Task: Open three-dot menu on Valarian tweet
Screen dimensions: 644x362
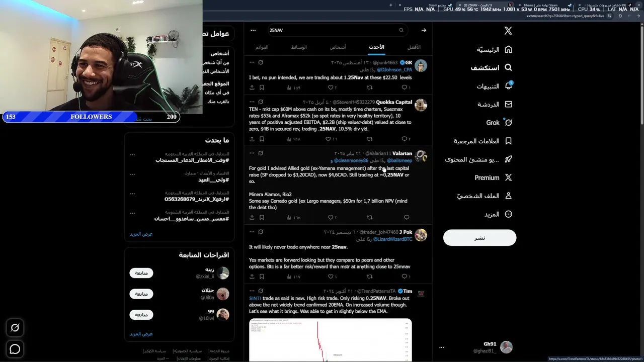Action: [x=252, y=153]
